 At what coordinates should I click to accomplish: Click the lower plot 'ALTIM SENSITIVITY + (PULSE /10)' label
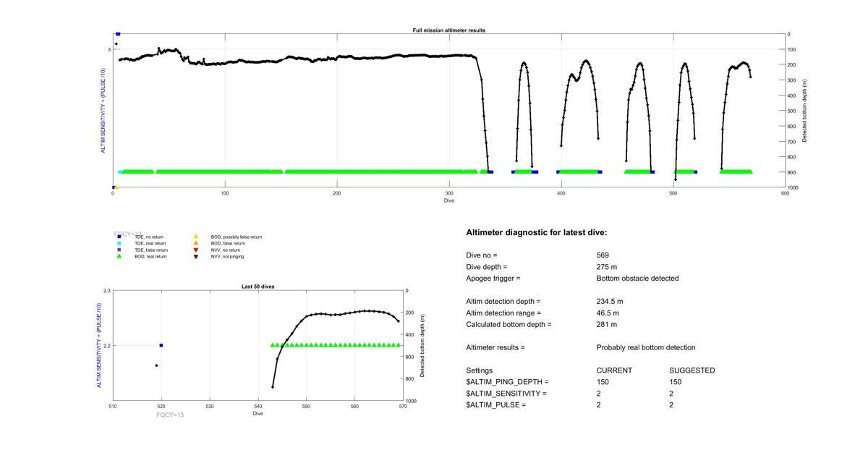click(99, 345)
